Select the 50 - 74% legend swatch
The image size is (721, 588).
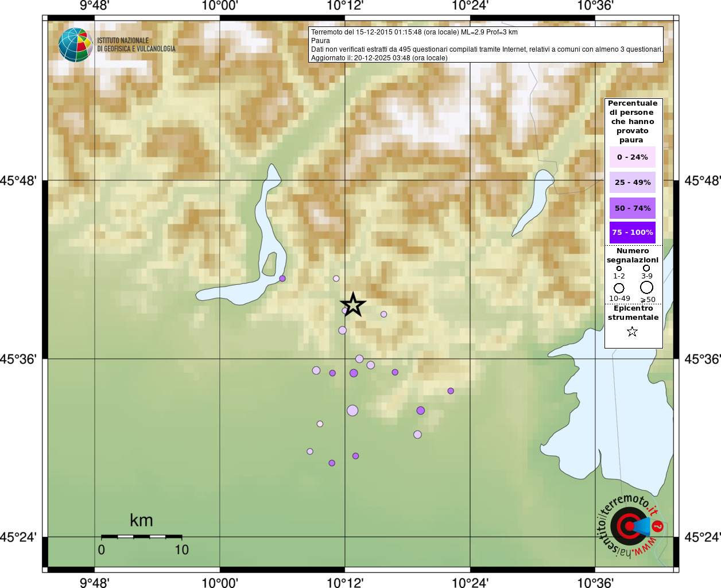coord(633,208)
